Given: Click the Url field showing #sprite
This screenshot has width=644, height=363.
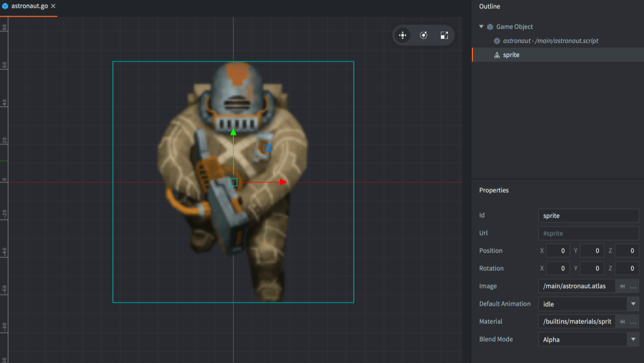Looking at the screenshot, I should click(x=588, y=233).
